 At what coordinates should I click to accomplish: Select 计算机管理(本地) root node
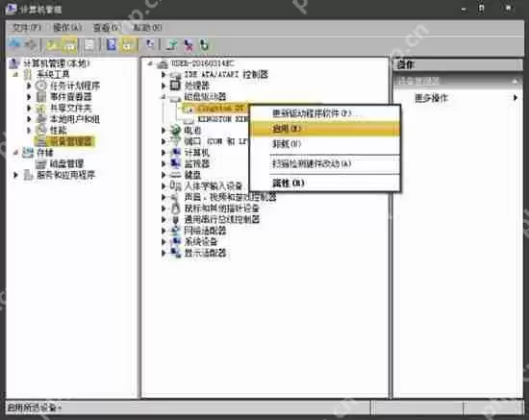[x=56, y=63]
